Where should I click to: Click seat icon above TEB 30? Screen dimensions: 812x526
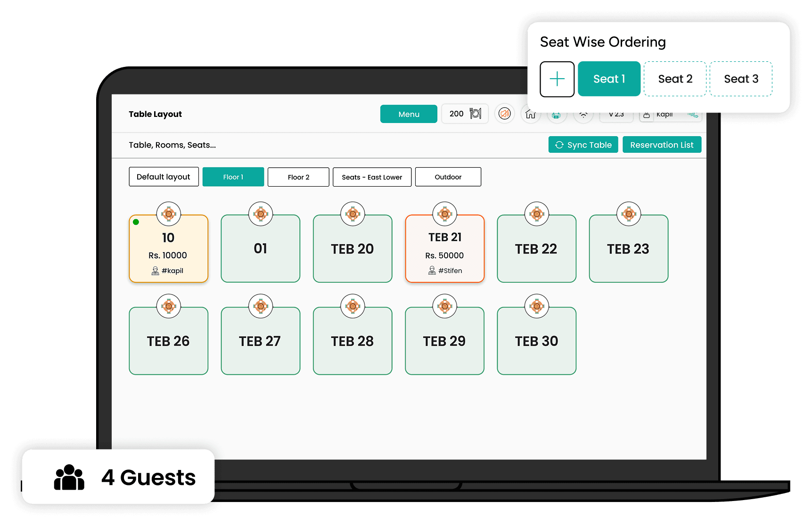(537, 306)
